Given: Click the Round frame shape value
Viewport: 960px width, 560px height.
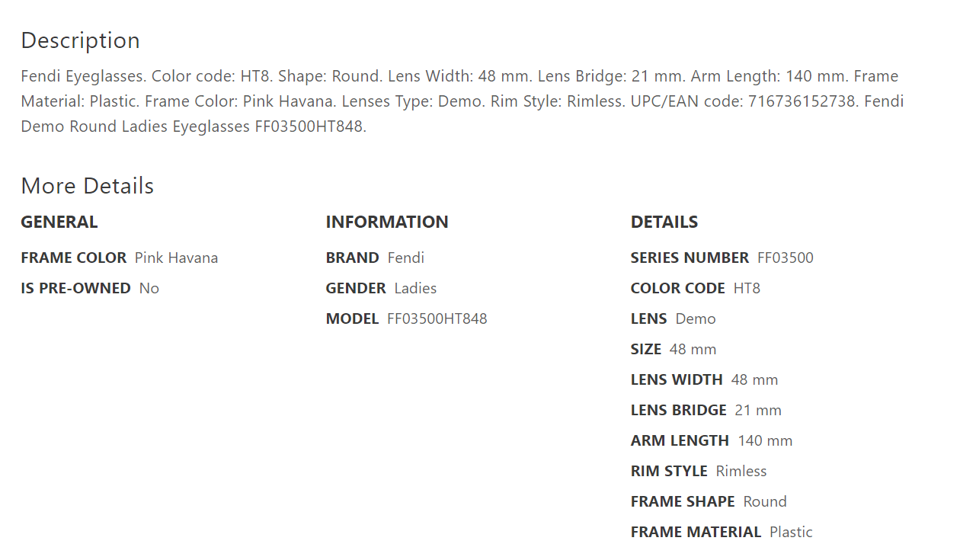Looking at the screenshot, I should [x=765, y=501].
